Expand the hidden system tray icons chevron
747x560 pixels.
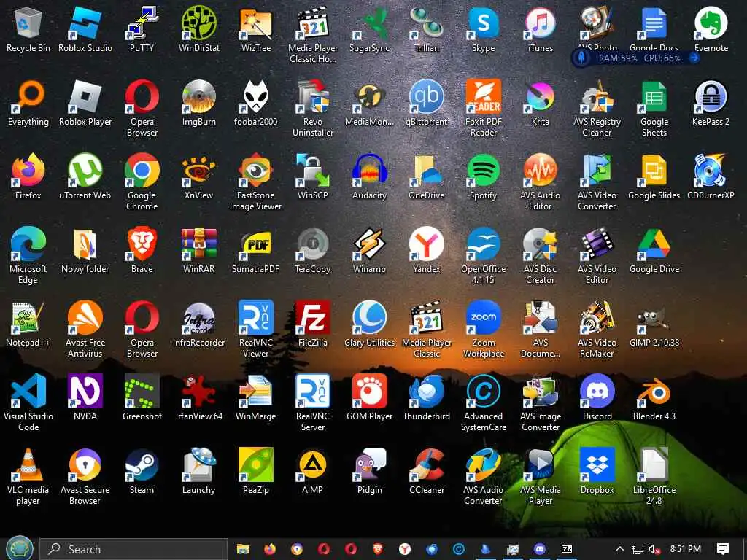[619, 549]
